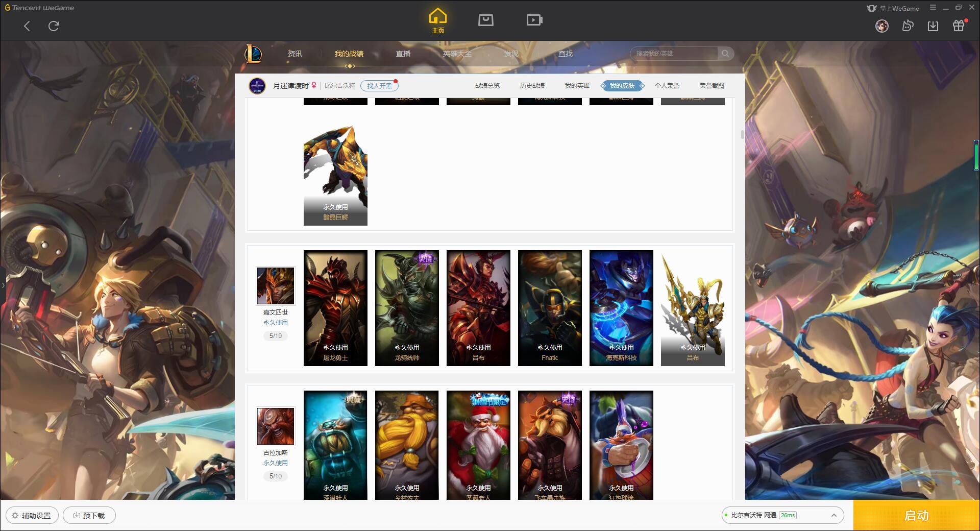Open the 我的战绩 tab
980x531 pixels.
pos(349,54)
